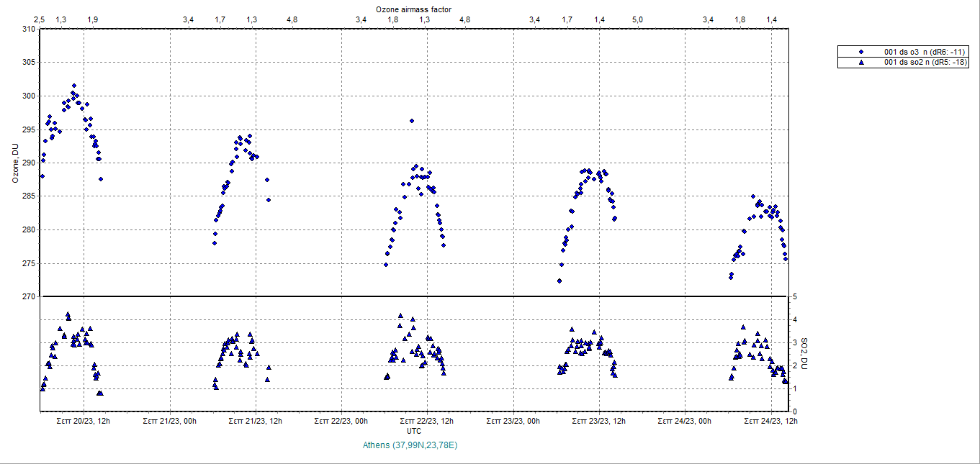Click the 'Σεπτ 24/23, 00h' time tick label
The image size is (980, 464).
(x=685, y=421)
